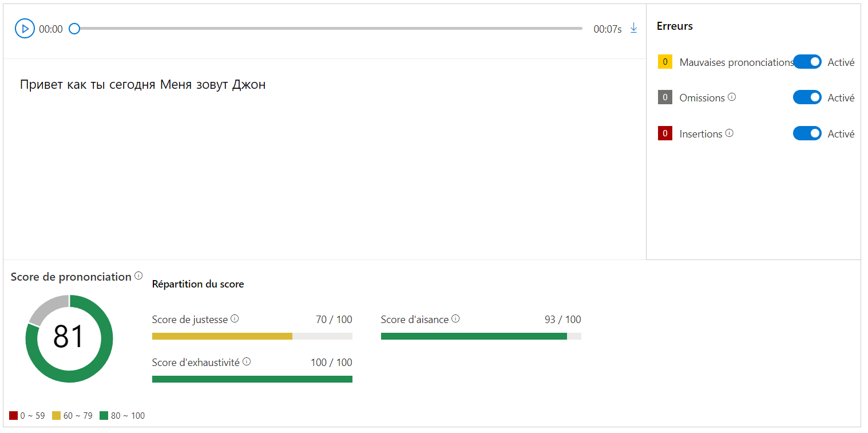
Task: Play the recorded audio
Action: (x=25, y=29)
